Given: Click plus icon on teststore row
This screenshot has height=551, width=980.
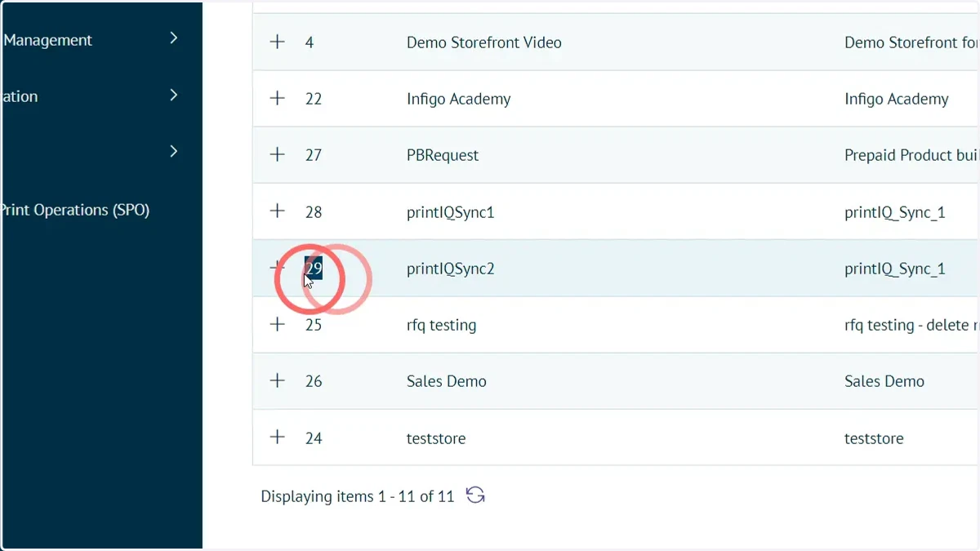Looking at the screenshot, I should click(278, 438).
